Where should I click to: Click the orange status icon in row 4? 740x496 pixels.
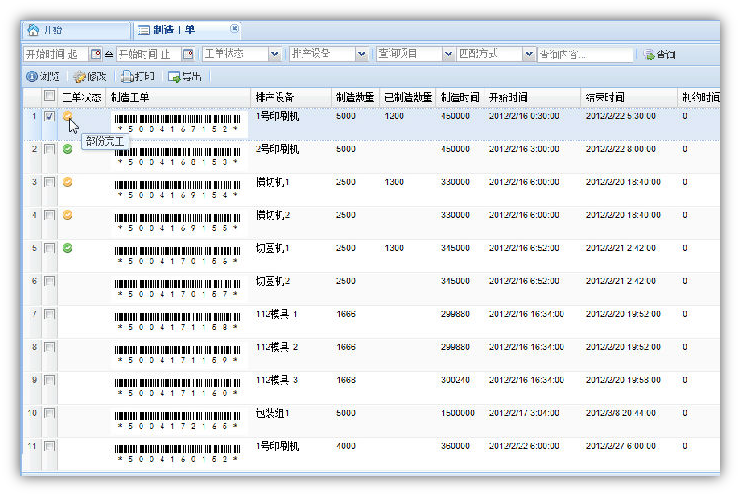tap(67, 215)
